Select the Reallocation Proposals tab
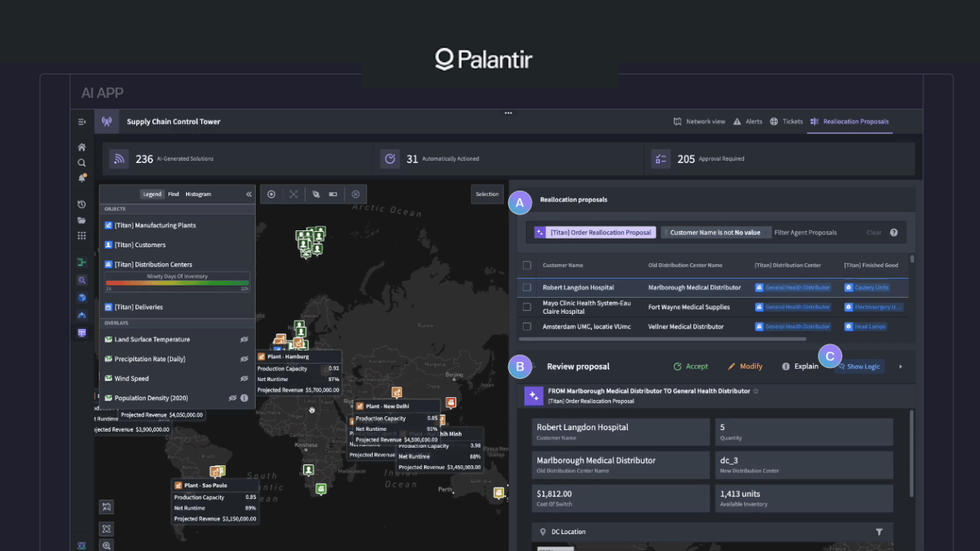980x551 pixels. [850, 122]
